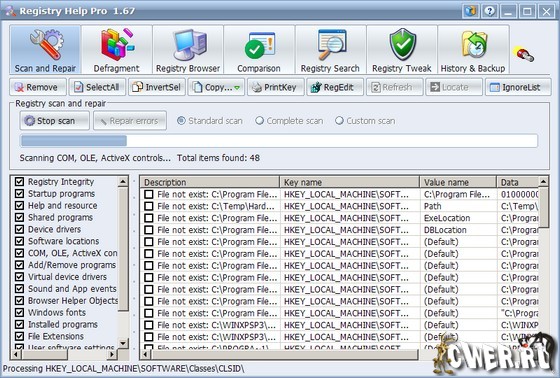560x378 pixels.
Task: Toggle File Extensions checkbox
Action: [x=19, y=336]
